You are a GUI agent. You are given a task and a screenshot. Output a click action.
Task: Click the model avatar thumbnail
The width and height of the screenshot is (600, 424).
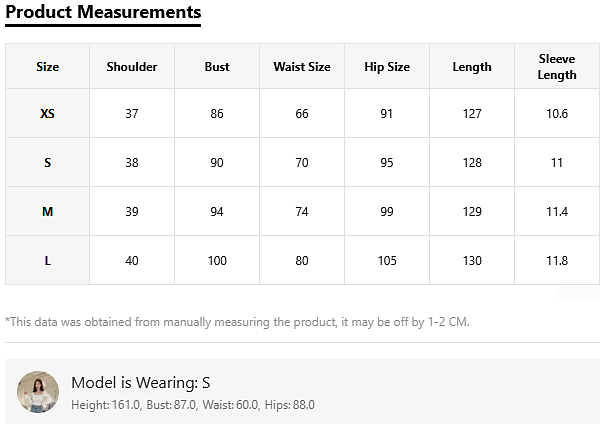click(38, 392)
